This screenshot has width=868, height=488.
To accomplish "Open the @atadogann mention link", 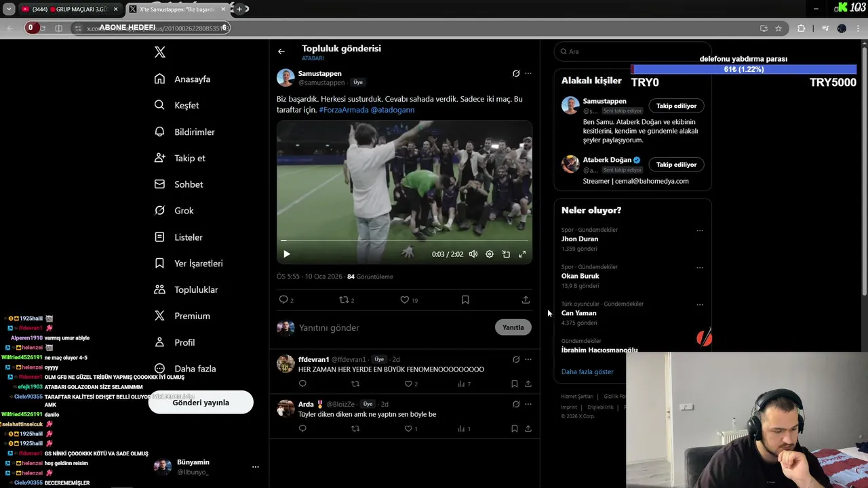I will click(393, 110).
